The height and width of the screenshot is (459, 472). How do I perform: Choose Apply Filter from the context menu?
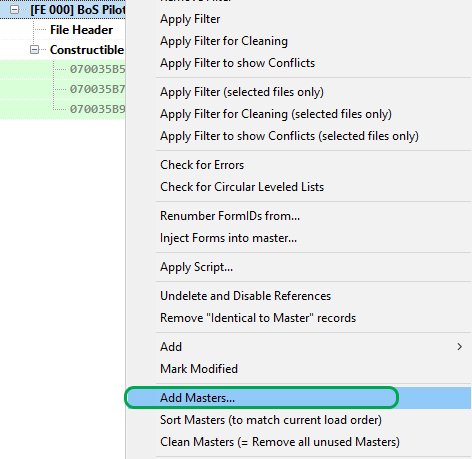pos(190,19)
